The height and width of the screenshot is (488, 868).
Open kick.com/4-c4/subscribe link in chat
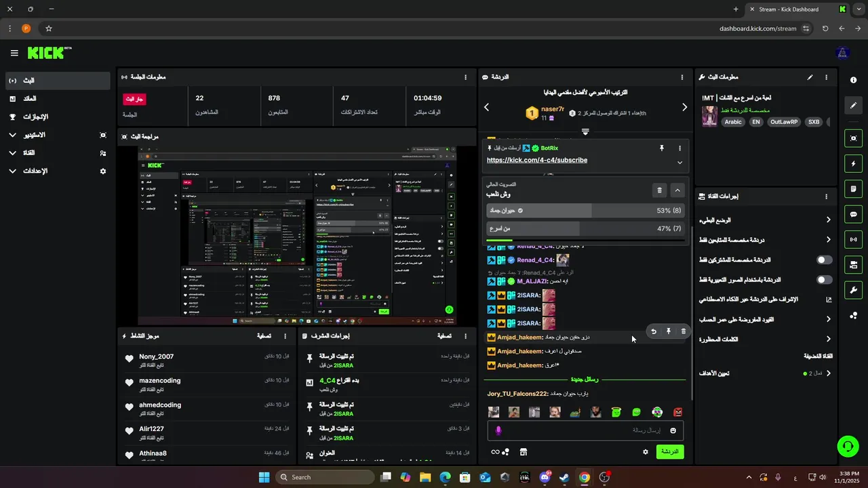coord(537,160)
